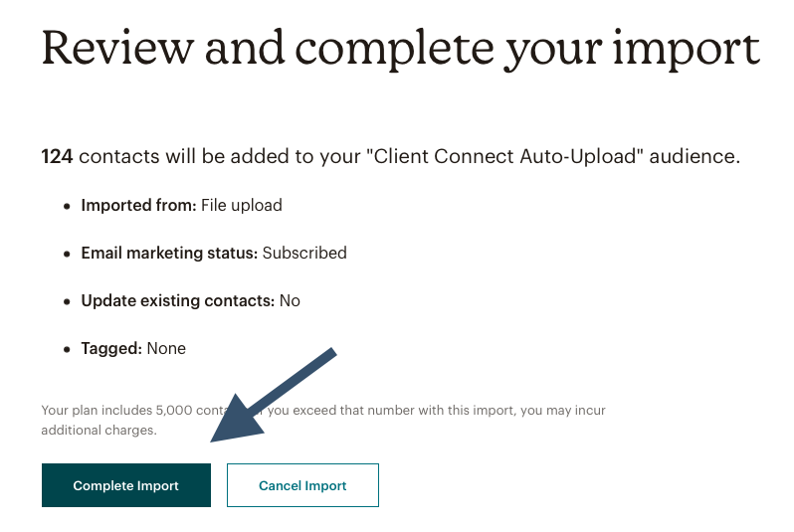Click the 'None' value next to Tagged
Viewport: 794px width, 532px height.
(166, 348)
